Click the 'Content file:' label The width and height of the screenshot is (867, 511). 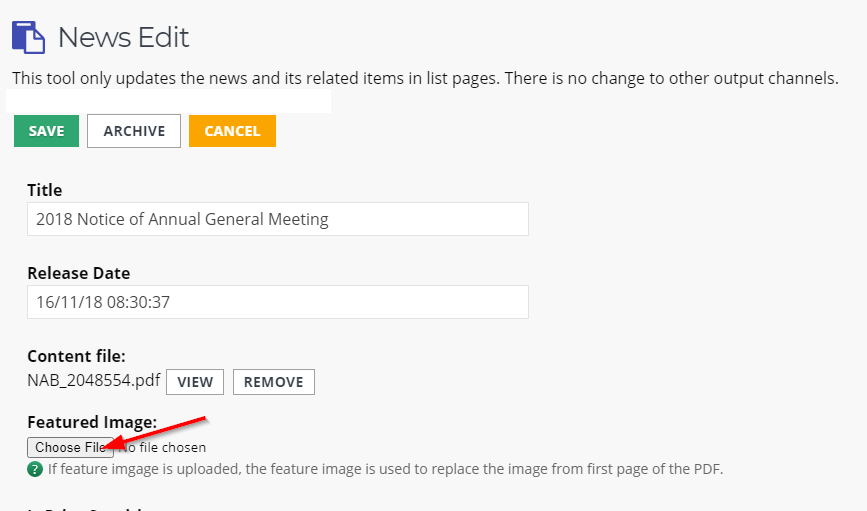[76, 356]
